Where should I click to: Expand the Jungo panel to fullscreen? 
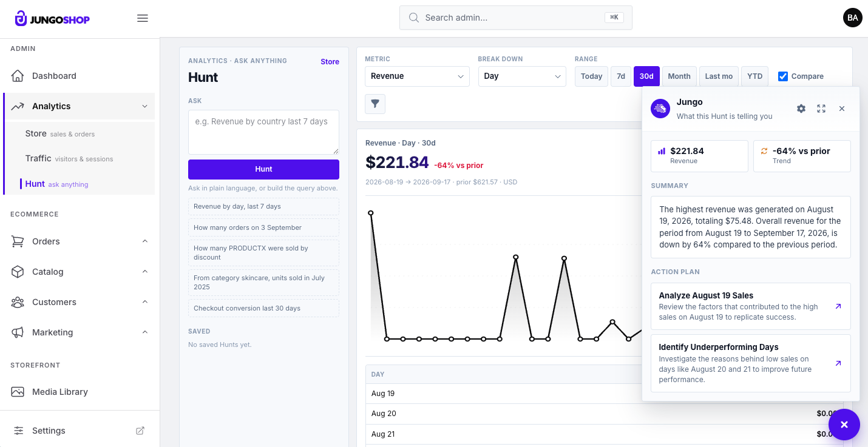(x=821, y=109)
